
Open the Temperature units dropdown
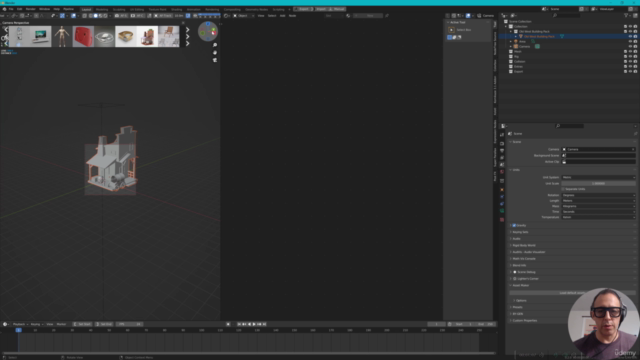[x=599, y=217]
